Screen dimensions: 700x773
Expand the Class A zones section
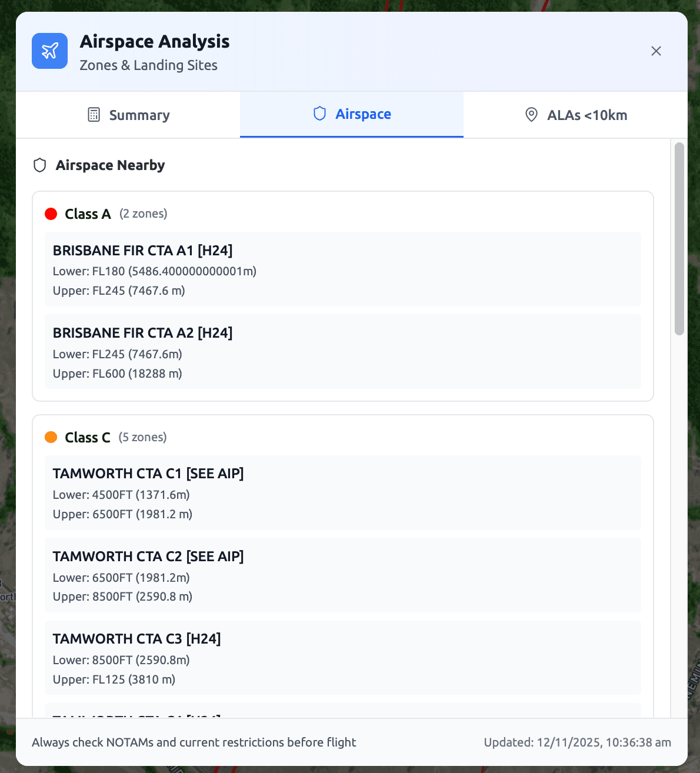point(87,214)
